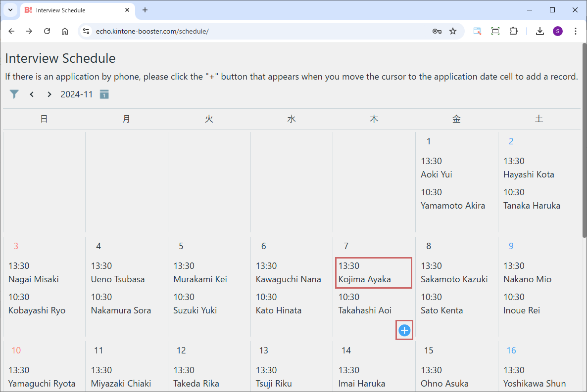The height and width of the screenshot is (392, 587).
Task: Open Aoki Yui's interview on November 1
Action: [x=437, y=169]
